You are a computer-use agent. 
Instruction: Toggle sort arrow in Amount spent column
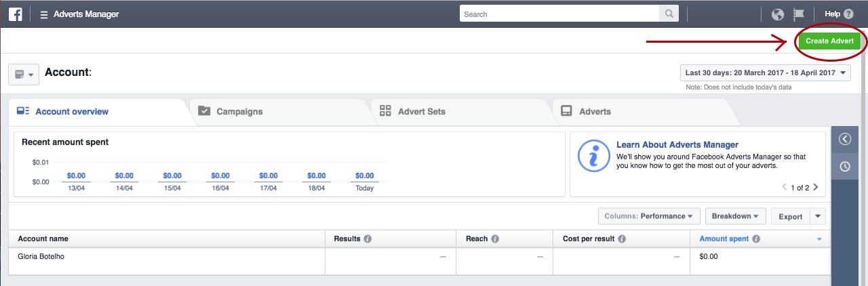pyautogui.click(x=819, y=239)
